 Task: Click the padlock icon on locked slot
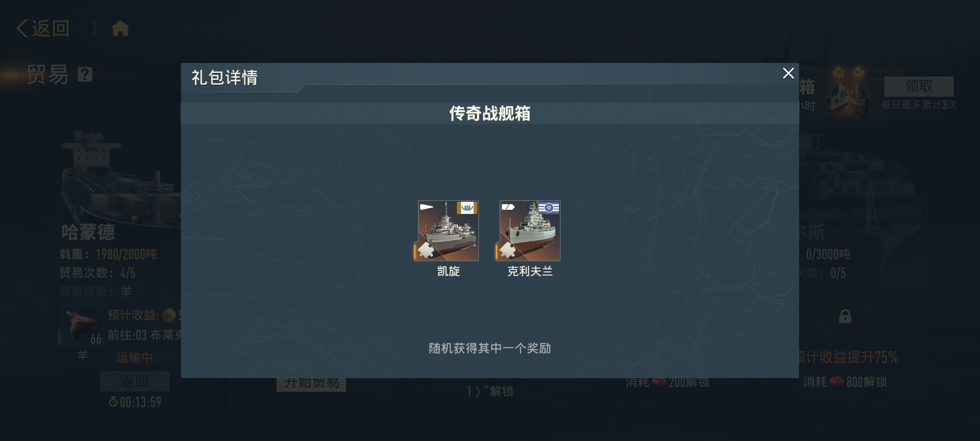click(845, 316)
